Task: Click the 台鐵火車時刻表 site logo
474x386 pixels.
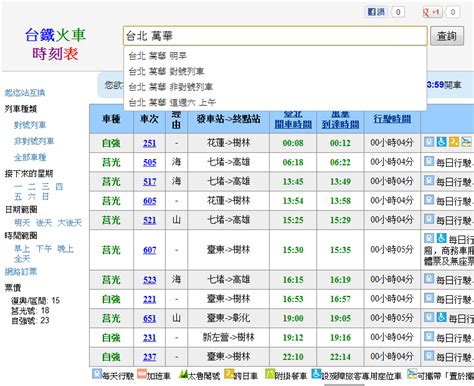Action: tap(55, 44)
